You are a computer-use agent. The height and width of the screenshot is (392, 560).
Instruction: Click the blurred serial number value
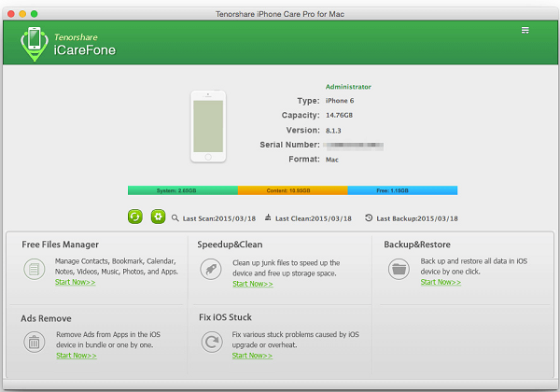[353, 145]
